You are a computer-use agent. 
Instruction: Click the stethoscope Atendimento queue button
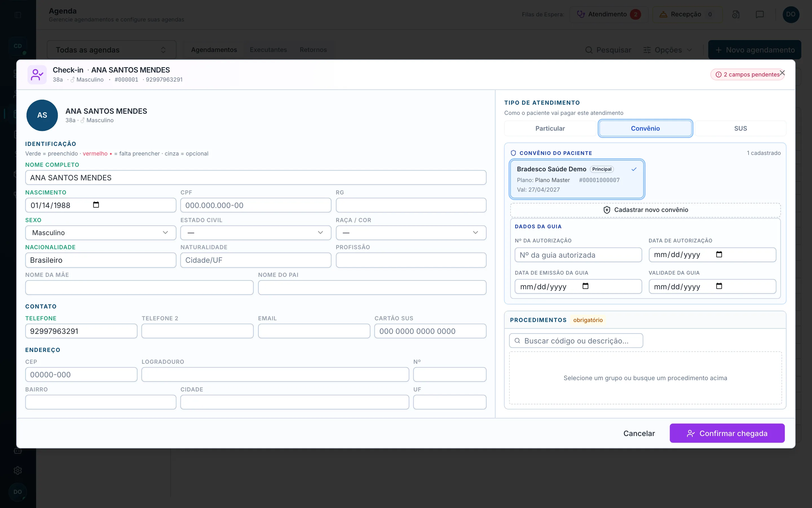(x=609, y=14)
